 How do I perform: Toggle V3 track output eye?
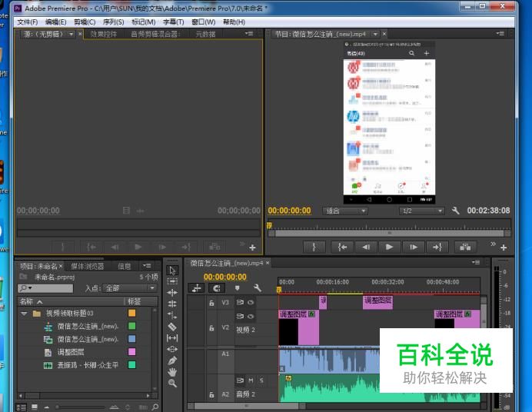click(x=251, y=302)
